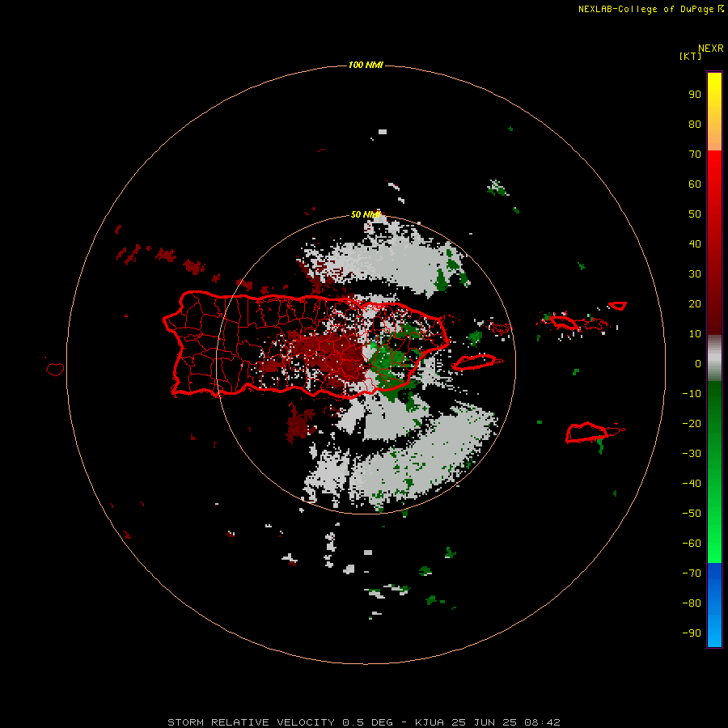This screenshot has width=728, height=728.
Task: Click the 50 value on velocity scale
Action: click(695, 214)
